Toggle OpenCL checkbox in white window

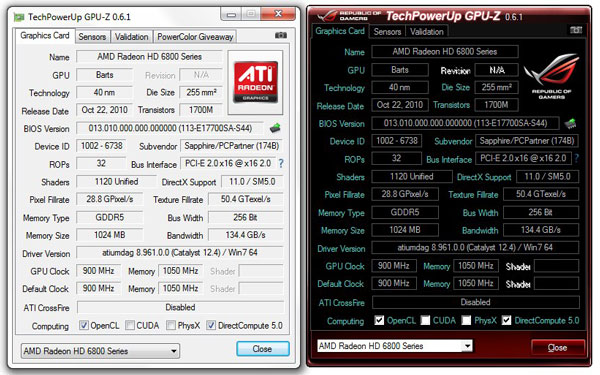coord(83,325)
